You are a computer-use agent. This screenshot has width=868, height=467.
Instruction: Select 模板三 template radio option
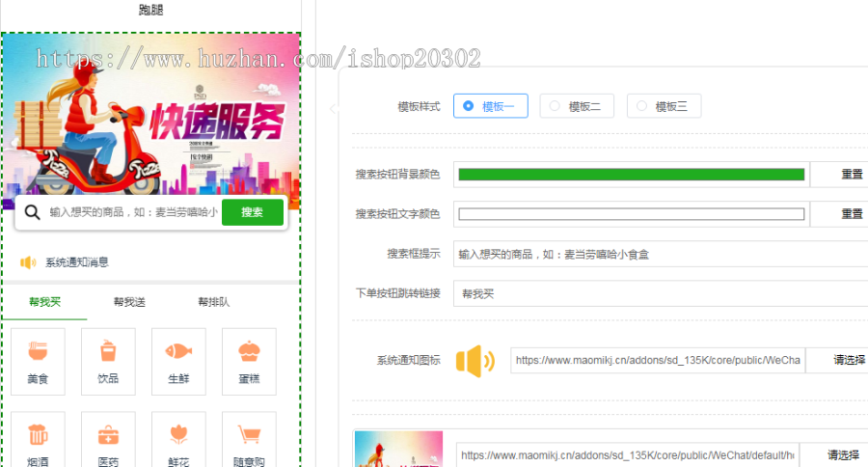(x=664, y=106)
